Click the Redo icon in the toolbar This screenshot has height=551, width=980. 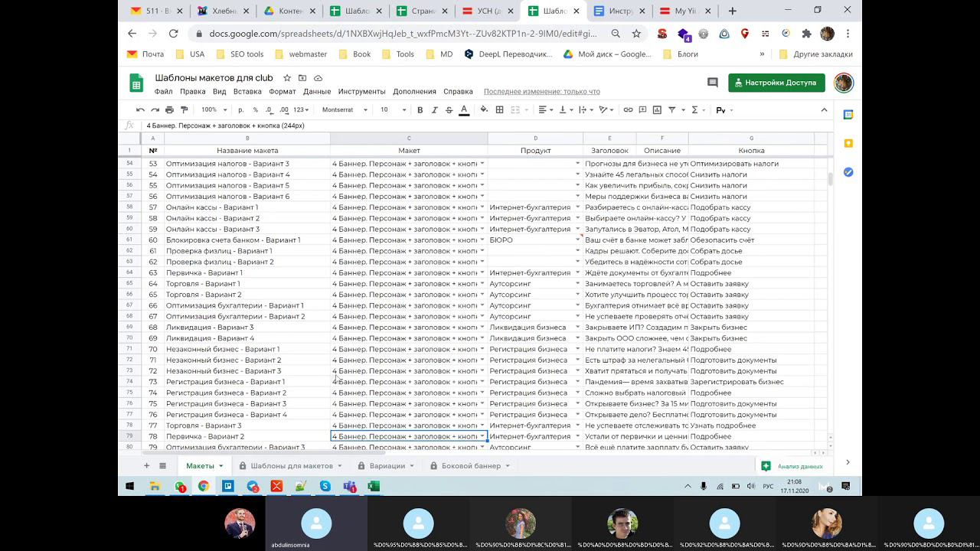point(155,109)
